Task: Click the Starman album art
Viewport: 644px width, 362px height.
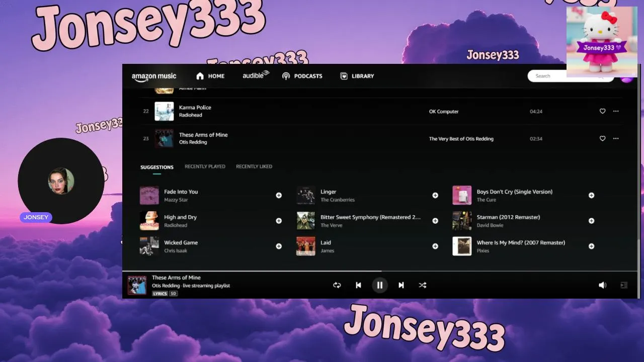Action: tap(462, 221)
